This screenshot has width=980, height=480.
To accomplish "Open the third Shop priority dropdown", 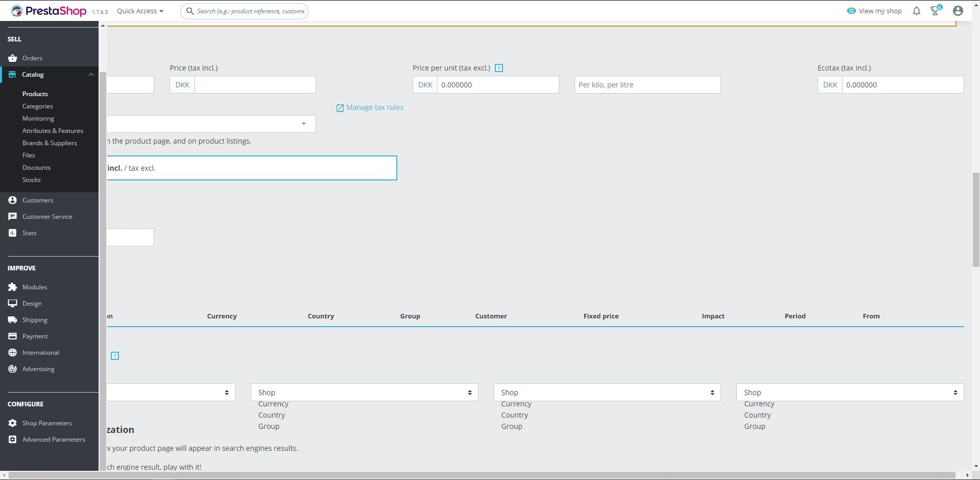I will 607,393.
